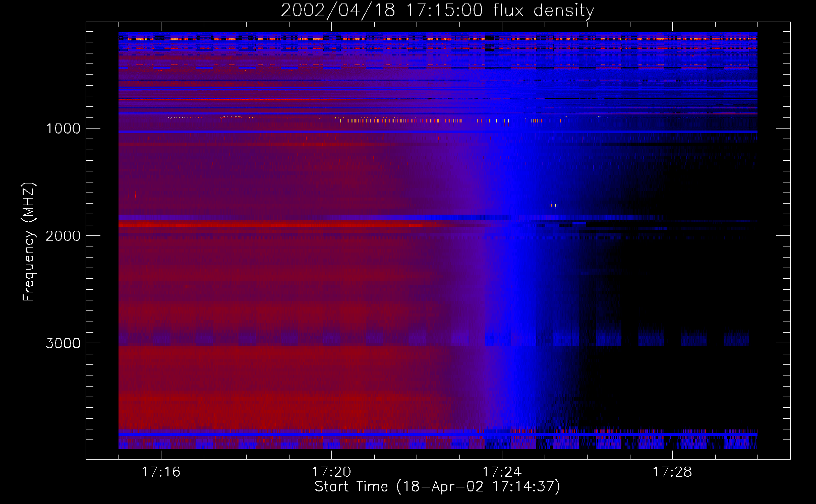The height and width of the screenshot is (504, 816).
Task: Click the '17:16' time tick label
Action: (x=161, y=472)
